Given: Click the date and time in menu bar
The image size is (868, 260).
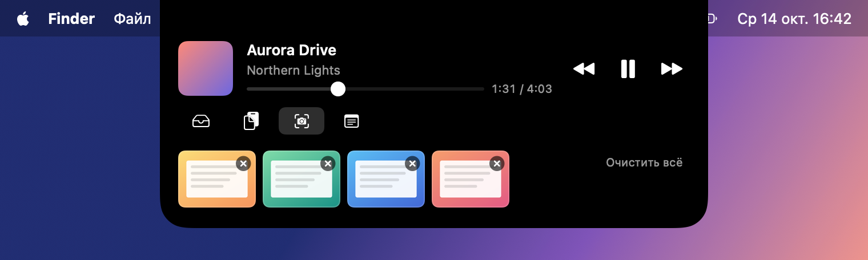Looking at the screenshot, I should tap(794, 19).
